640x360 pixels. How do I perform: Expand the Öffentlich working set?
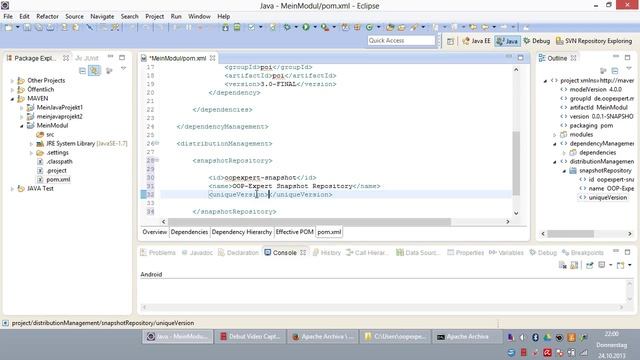(x=12, y=90)
